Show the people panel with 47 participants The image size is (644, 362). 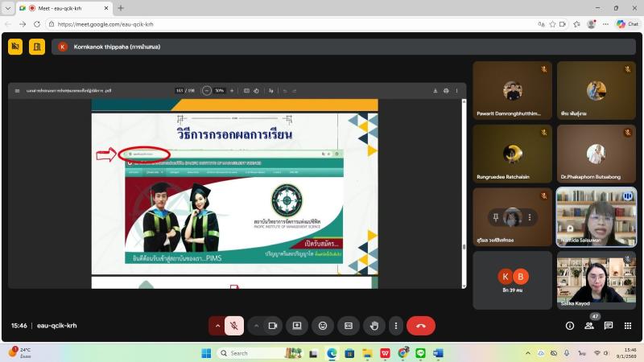coord(589,326)
